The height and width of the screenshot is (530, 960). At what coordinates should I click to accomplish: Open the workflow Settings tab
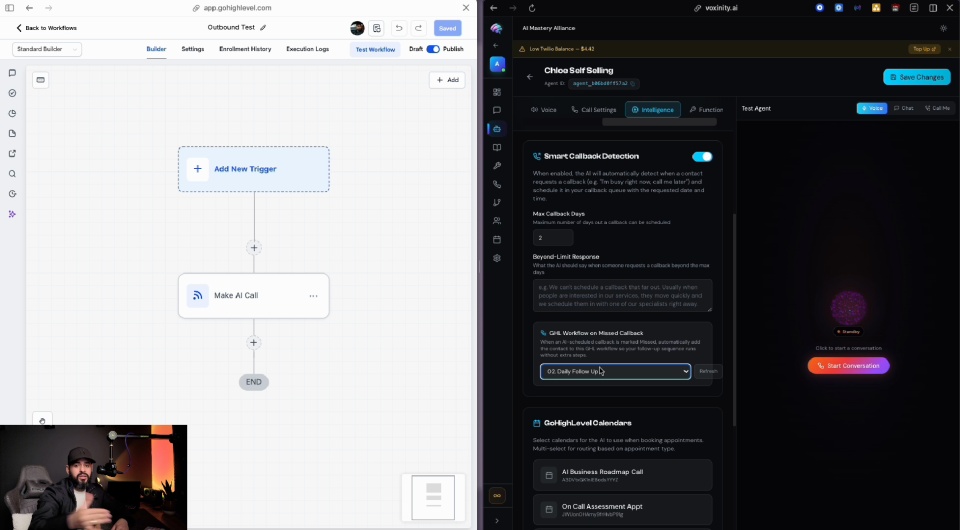(193, 49)
